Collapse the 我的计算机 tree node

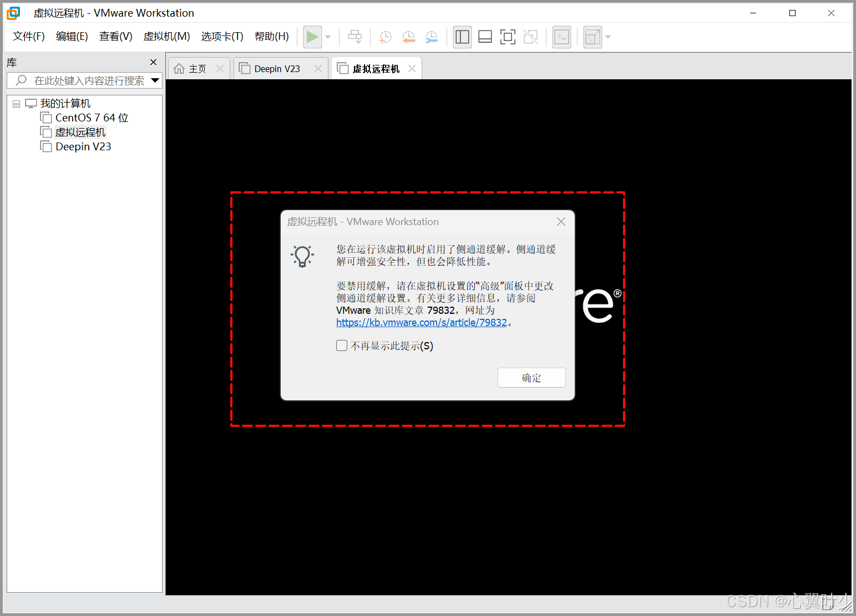16,104
